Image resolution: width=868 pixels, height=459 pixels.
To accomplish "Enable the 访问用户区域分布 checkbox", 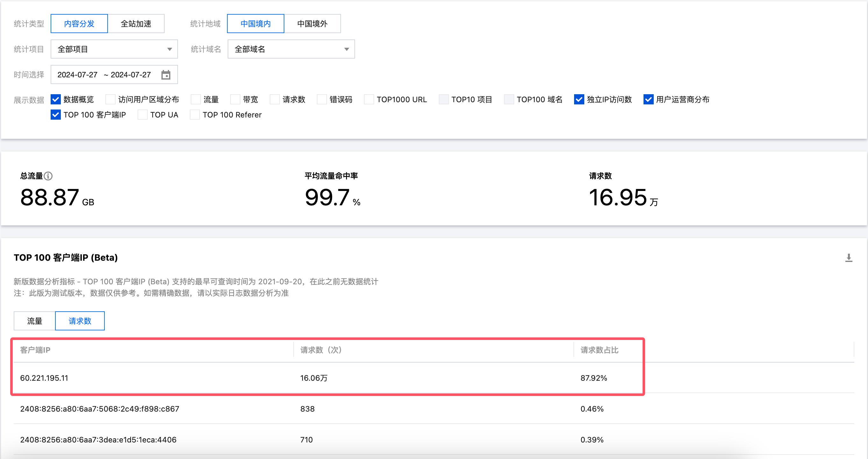I will [x=110, y=99].
